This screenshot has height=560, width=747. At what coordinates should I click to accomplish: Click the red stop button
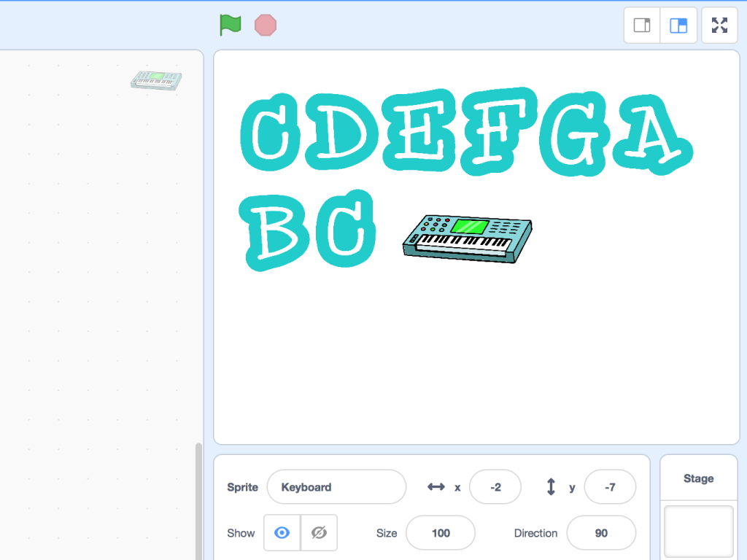pos(266,26)
